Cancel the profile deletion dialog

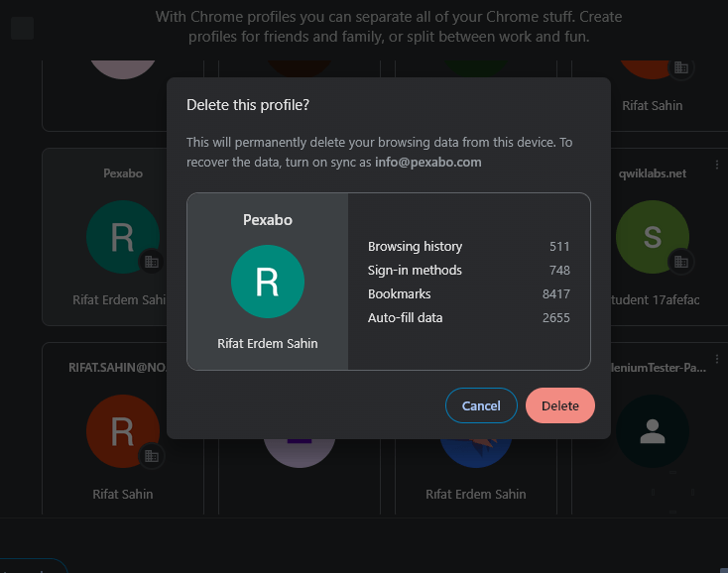[x=481, y=405]
